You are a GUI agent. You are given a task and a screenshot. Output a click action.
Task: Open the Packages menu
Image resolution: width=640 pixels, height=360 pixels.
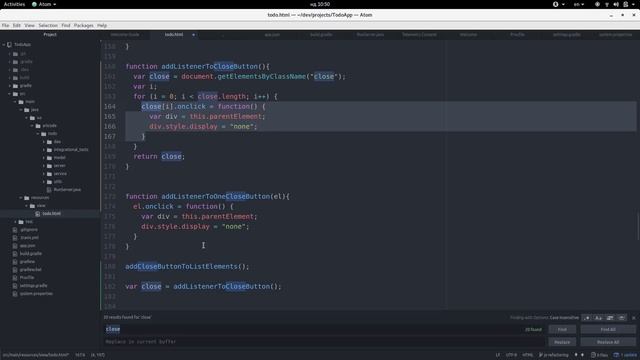(83, 25)
